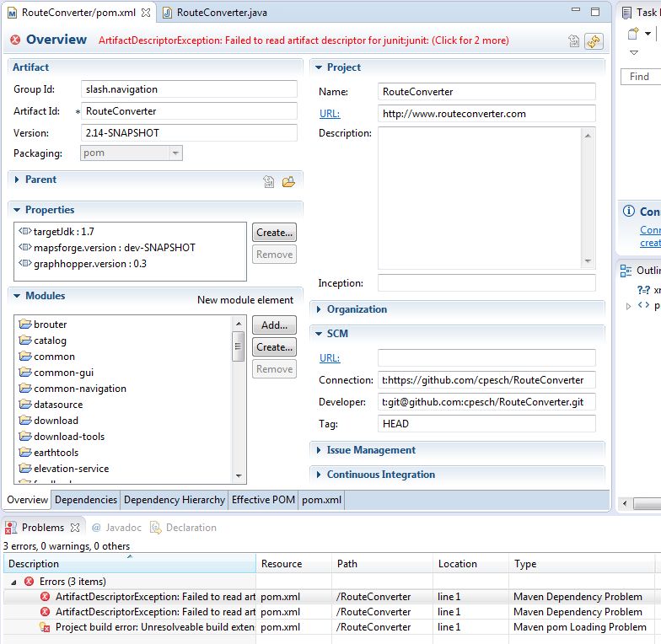Collapse the Project section

click(319, 67)
